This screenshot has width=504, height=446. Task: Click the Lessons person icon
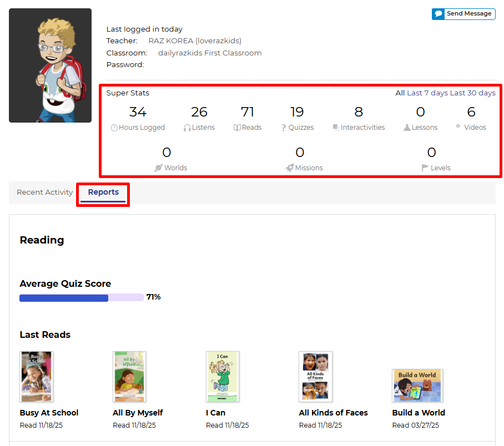tap(407, 128)
